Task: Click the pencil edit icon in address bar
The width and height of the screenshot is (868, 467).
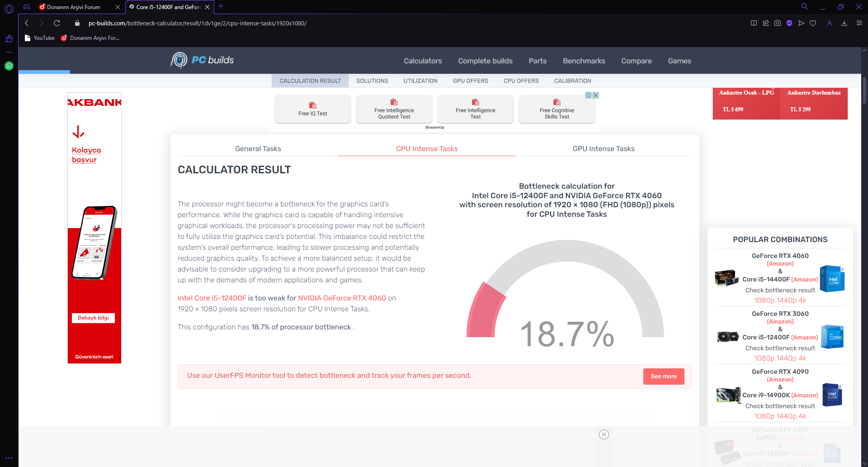Action: click(x=766, y=23)
